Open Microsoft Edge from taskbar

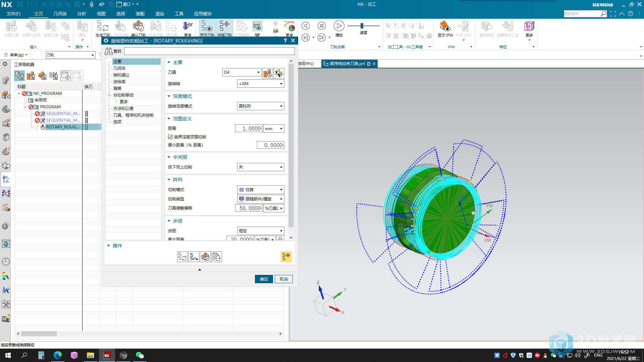(58, 355)
